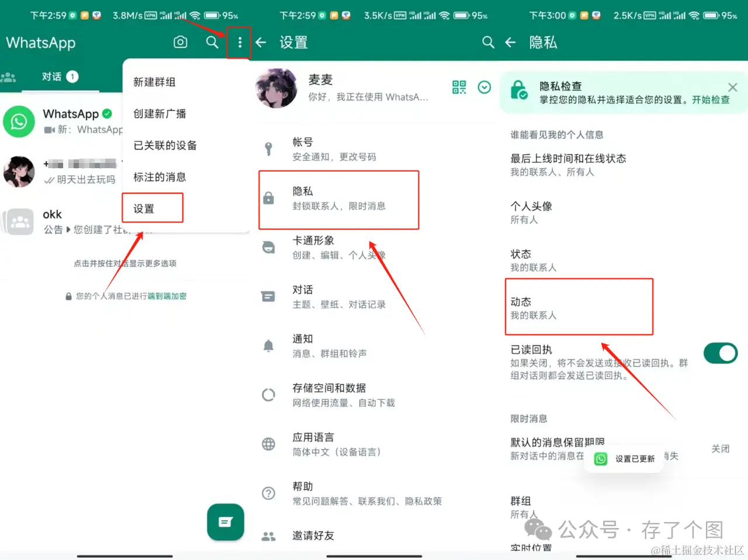Open the chat with 明天出去玩吗
Screen dimensions: 748x560
point(61,172)
